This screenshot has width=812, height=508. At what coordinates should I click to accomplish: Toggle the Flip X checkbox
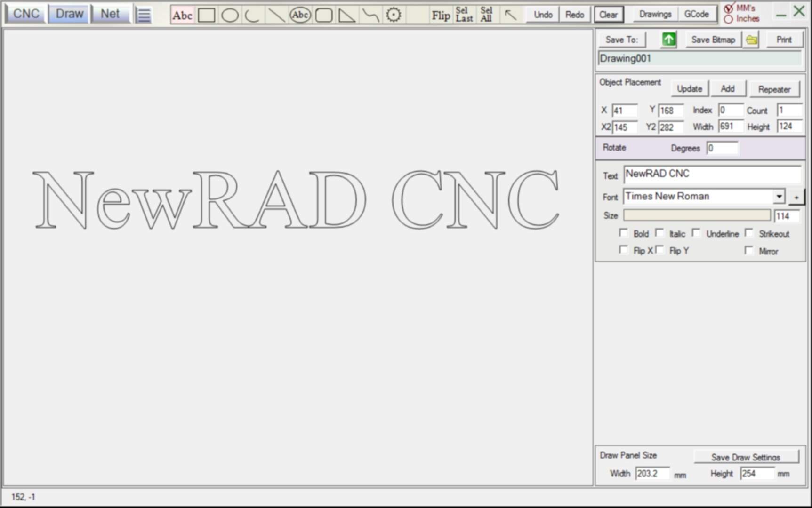[623, 250]
